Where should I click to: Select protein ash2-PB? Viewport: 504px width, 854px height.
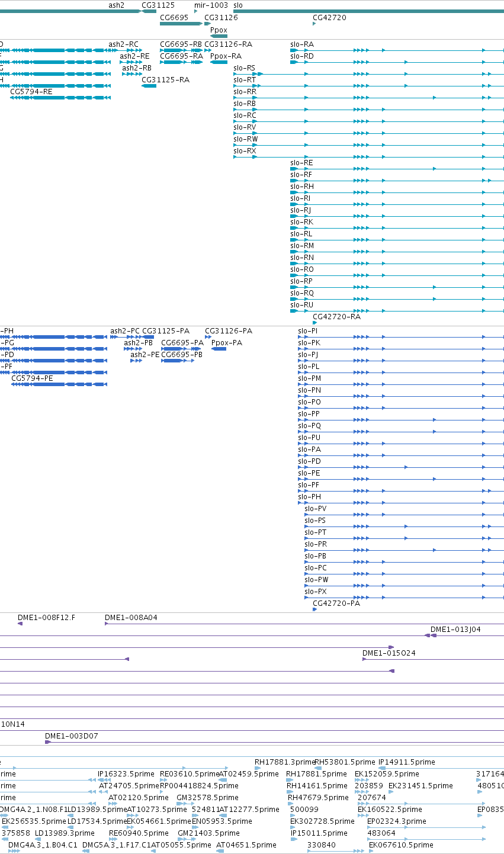[x=139, y=343]
